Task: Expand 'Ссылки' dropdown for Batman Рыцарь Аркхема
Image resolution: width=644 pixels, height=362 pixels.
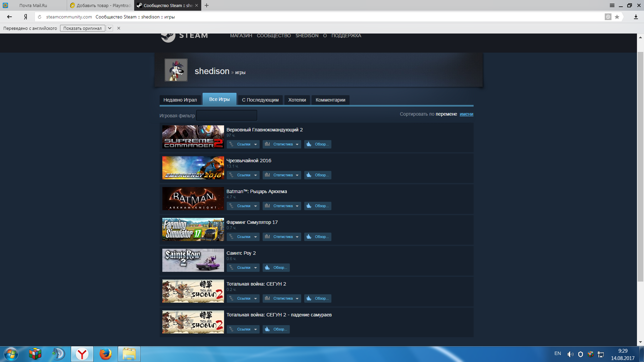Action: tap(243, 206)
